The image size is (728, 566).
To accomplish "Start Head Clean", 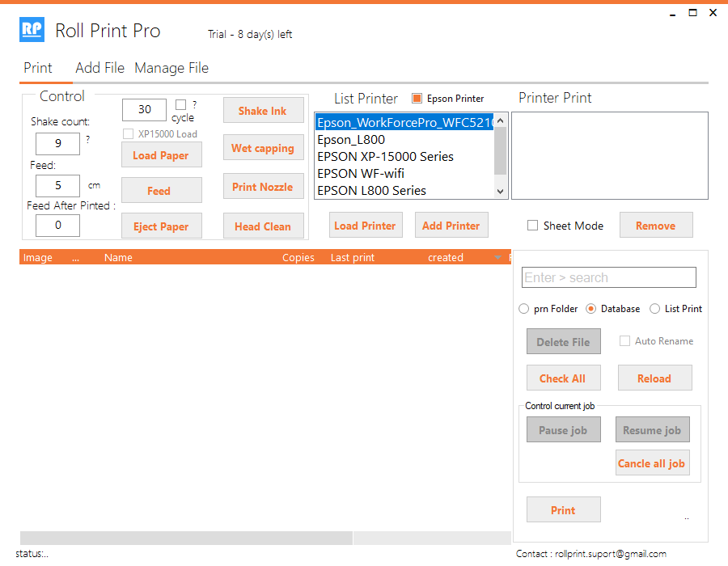I will point(263,226).
